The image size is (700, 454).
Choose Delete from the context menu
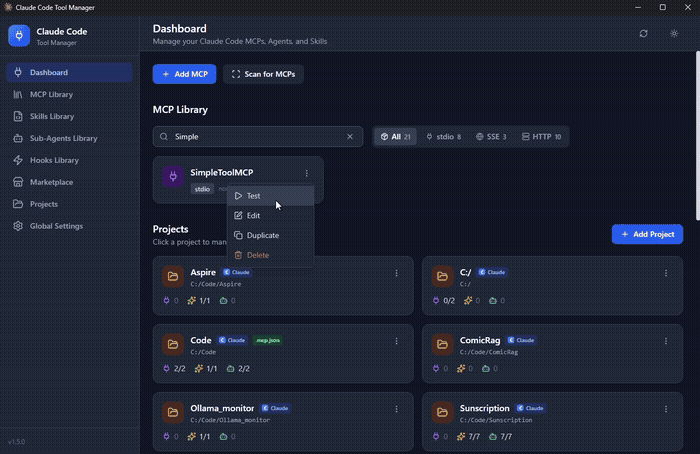pyautogui.click(x=271, y=255)
